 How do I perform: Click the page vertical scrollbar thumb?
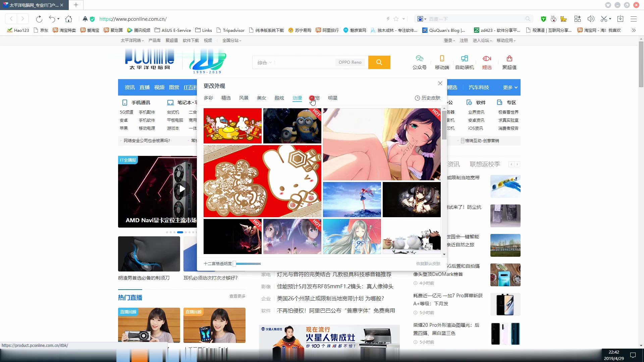[x=641, y=64]
